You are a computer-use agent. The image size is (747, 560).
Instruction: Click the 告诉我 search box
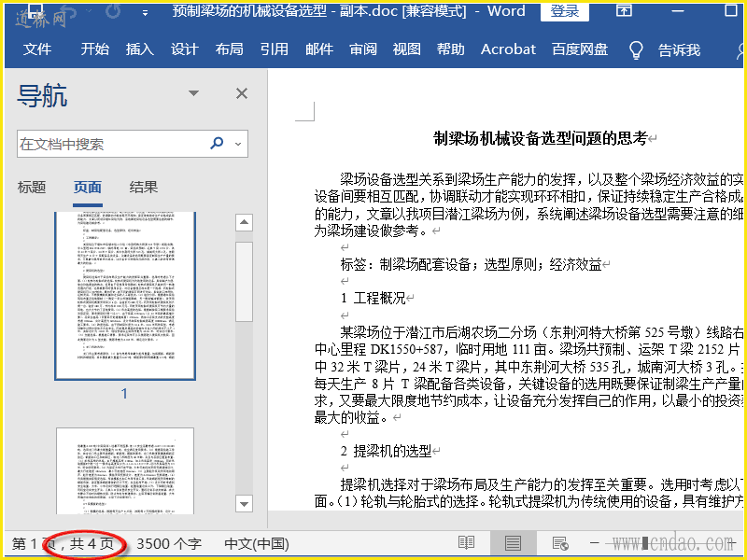(x=679, y=49)
